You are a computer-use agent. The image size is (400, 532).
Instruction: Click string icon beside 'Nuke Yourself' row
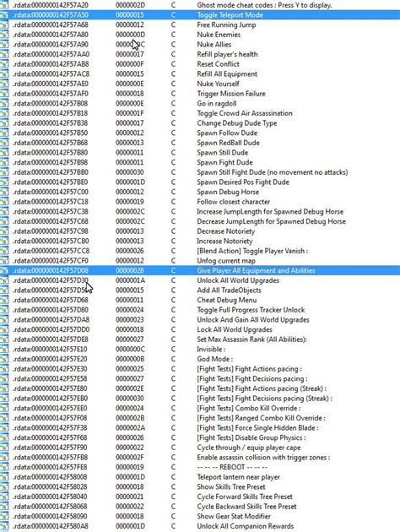pos(4,84)
